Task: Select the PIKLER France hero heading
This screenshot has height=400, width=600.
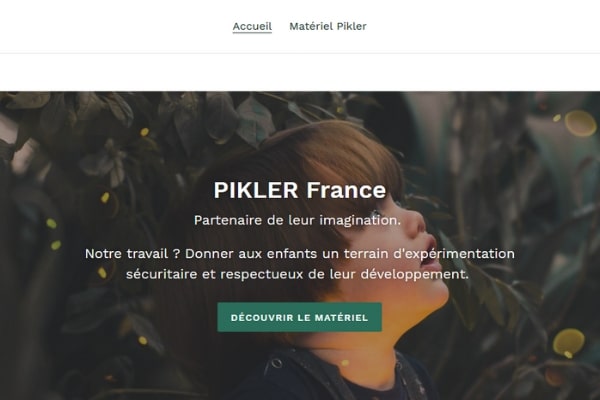Action: pyautogui.click(x=300, y=190)
